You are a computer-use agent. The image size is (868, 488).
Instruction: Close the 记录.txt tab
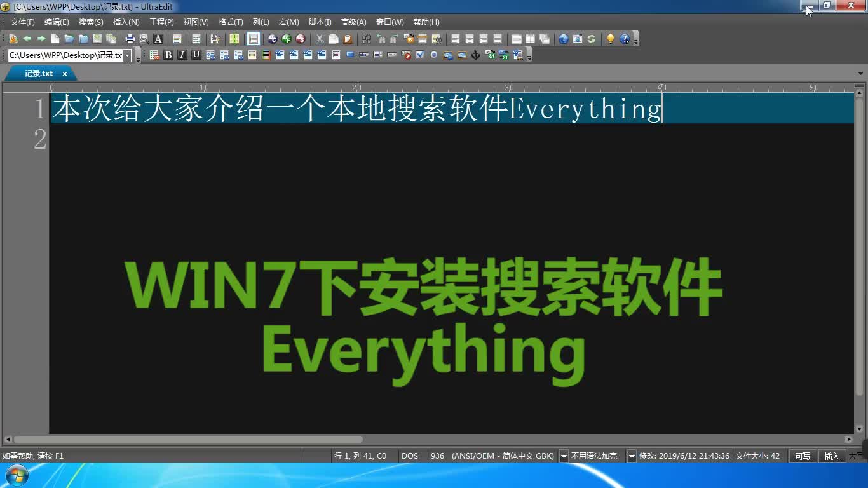pos(64,74)
